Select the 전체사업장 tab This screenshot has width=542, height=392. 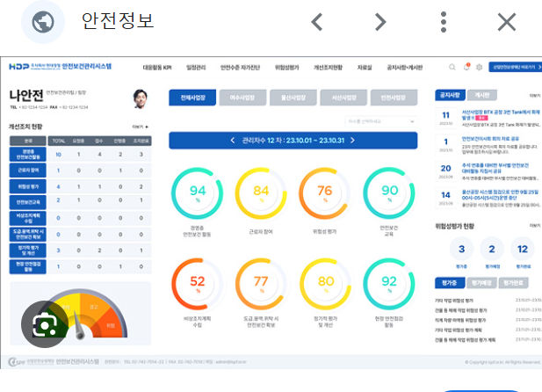(192, 98)
